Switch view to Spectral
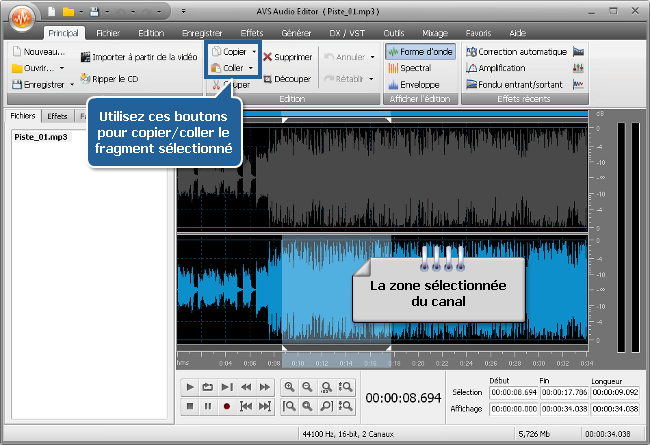The height and width of the screenshot is (445, 650). [410, 68]
